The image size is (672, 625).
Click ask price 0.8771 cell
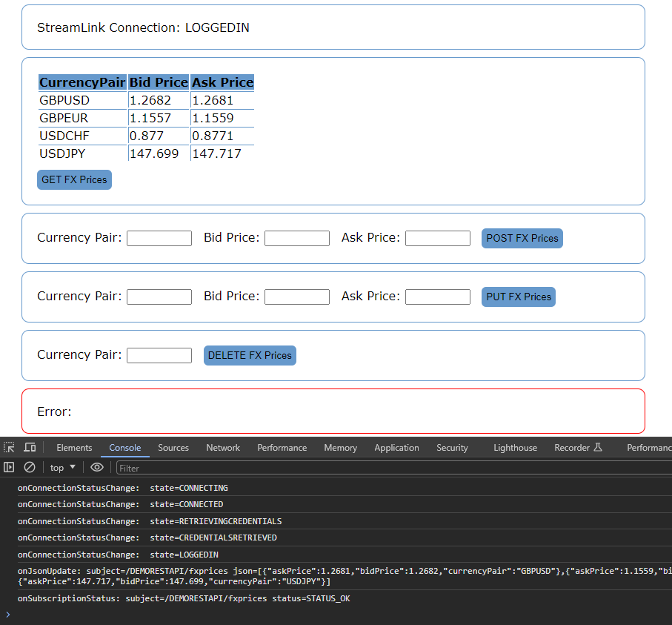222,136
